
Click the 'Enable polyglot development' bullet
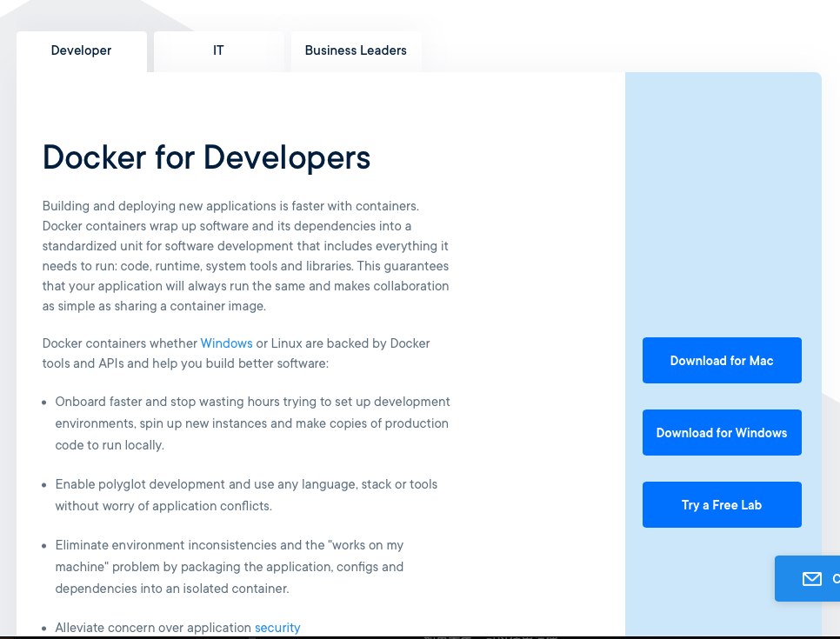[246, 495]
